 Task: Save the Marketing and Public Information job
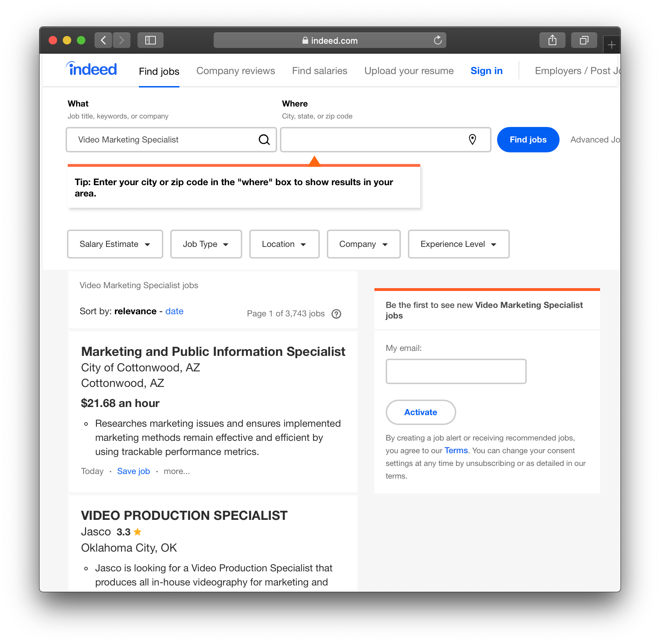coord(133,471)
